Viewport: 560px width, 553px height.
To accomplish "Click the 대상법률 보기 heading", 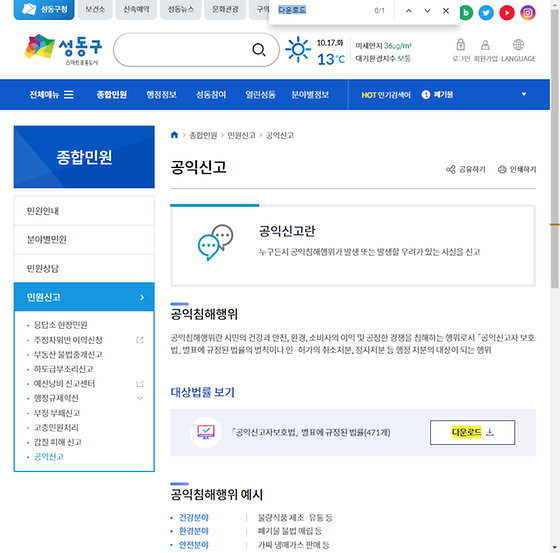I will (202, 392).
